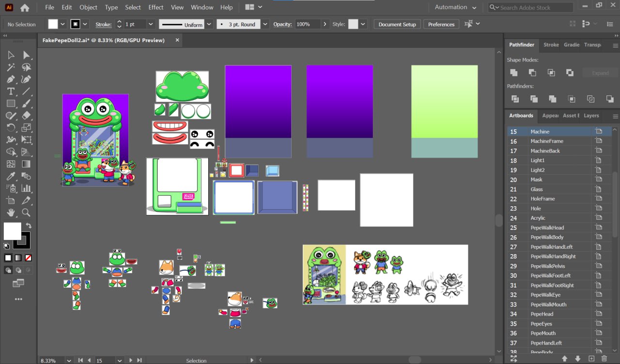Viewport: 620px width, 364px height.
Task: Set paint mode to None
Action: (x=29, y=258)
